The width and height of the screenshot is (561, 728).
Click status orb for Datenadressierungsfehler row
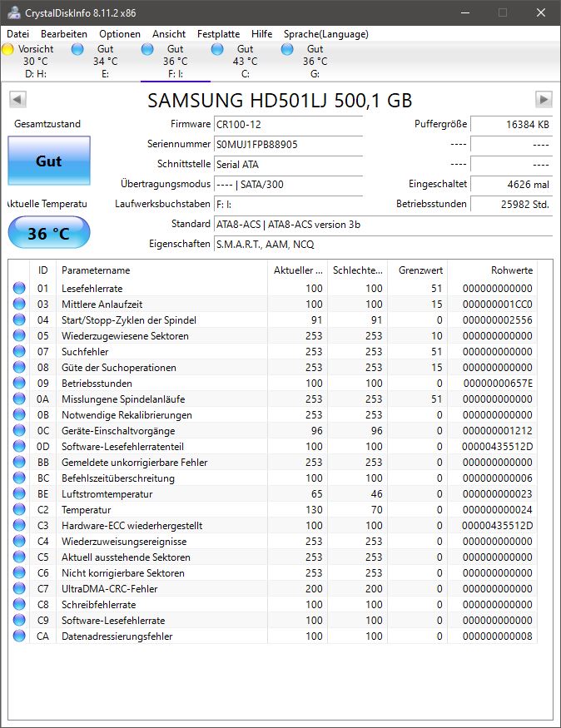(19, 636)
